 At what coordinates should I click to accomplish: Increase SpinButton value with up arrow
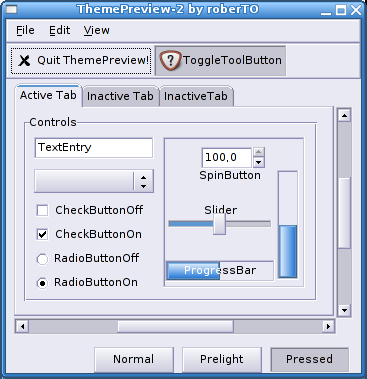tap(259, 152)
